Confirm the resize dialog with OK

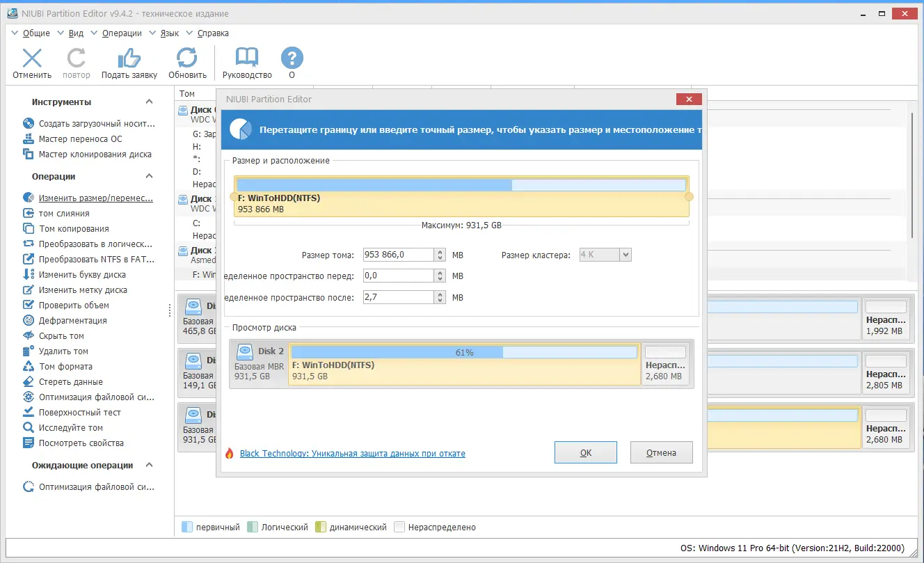(x=586, y=452)
